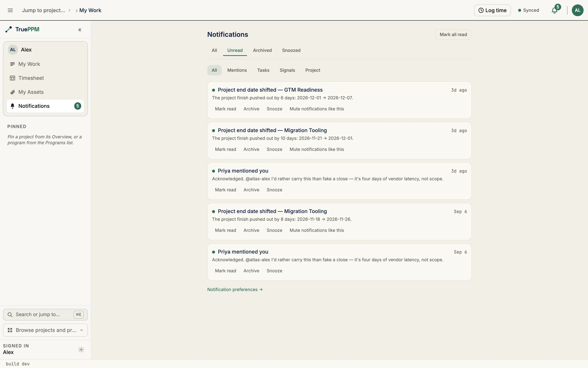Snooze Priya mention from 3d ago
Screen dimensions: 588x368
[x=274, y=190]
